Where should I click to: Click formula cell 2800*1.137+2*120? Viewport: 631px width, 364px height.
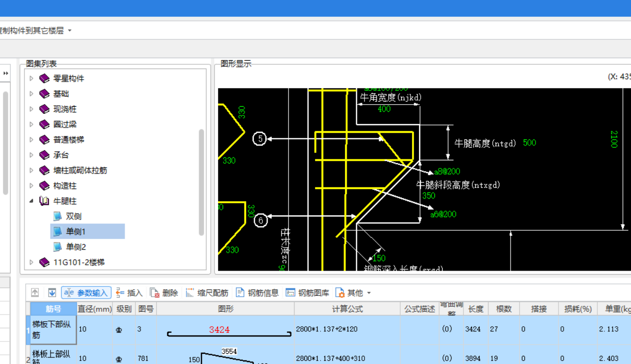(x=347, y=330)
